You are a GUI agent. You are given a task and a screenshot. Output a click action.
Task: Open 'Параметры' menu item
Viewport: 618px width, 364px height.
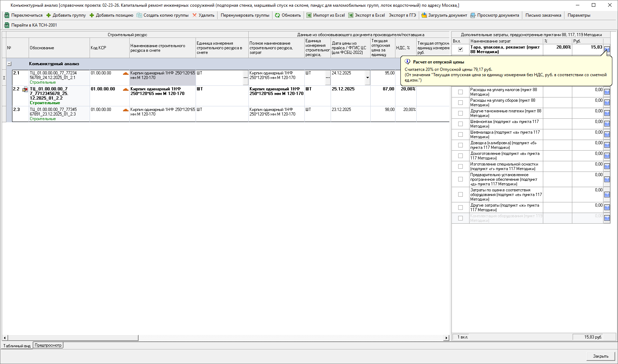579,15
